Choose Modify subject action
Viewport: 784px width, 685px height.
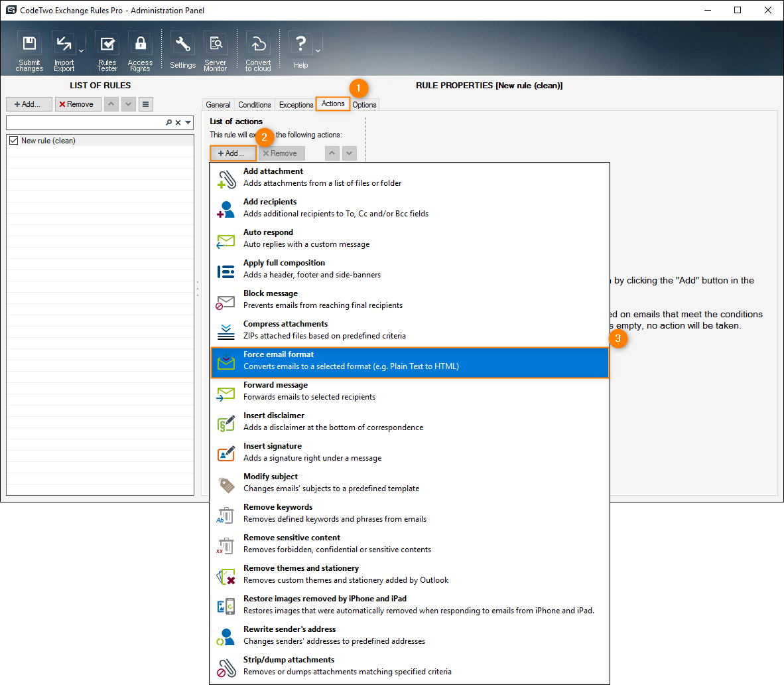[409, 483]
